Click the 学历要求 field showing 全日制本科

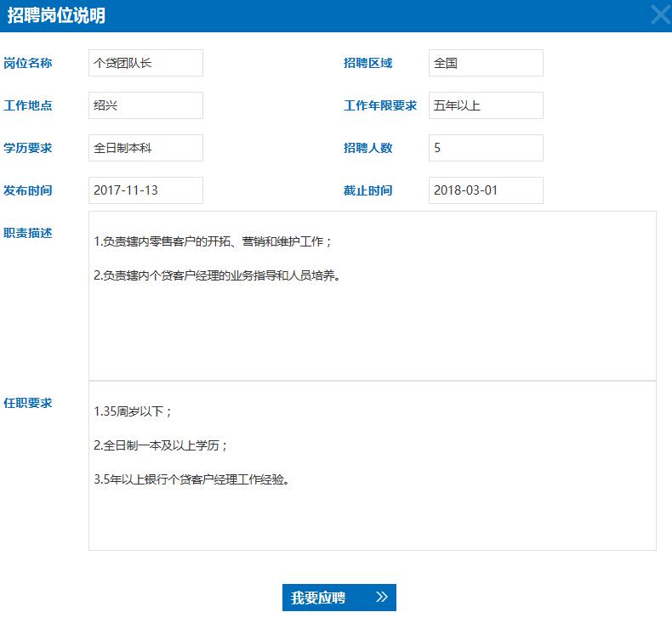(145, 148)
